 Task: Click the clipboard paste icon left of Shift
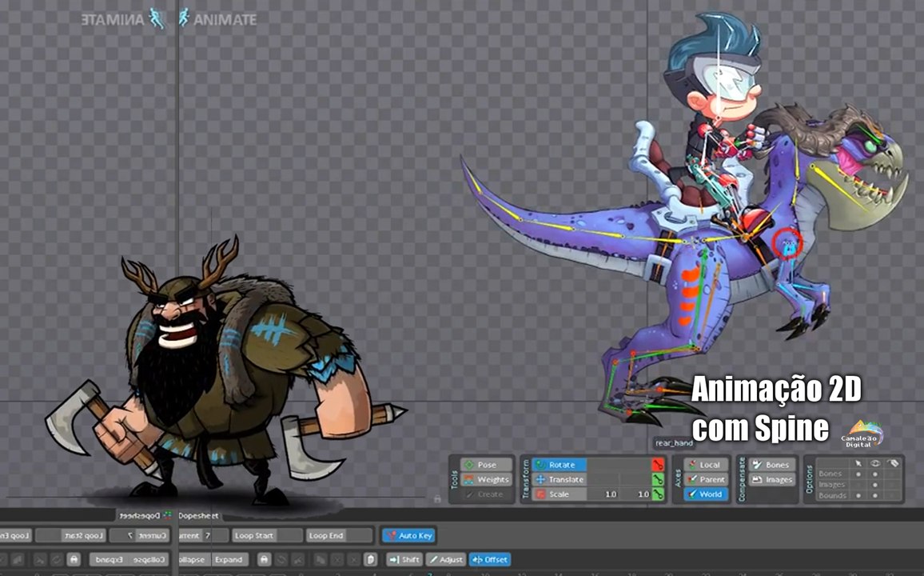(x=370, y=559)
